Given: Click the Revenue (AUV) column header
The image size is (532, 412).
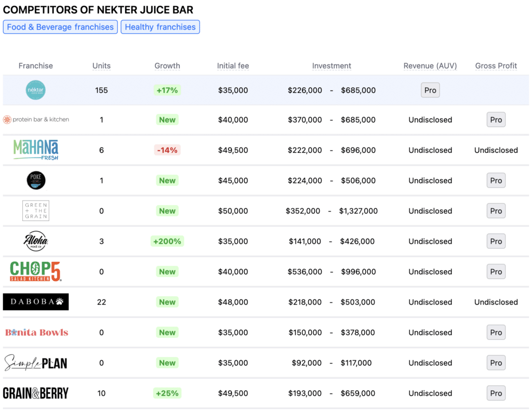Looking at the screenshot, I should [x=430, y=65].
